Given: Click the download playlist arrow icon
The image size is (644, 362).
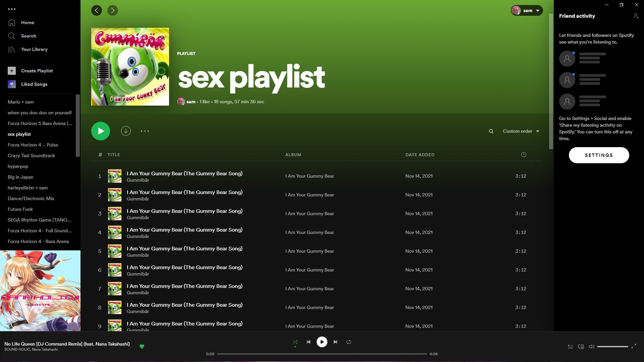Looking at the screenshot, I should (x=126, y=131).
